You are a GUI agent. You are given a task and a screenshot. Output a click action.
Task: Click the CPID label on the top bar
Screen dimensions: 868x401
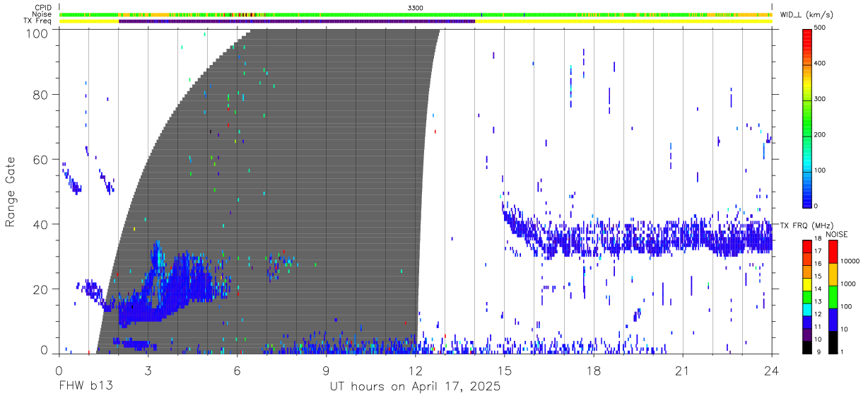[x=43, y=7]
